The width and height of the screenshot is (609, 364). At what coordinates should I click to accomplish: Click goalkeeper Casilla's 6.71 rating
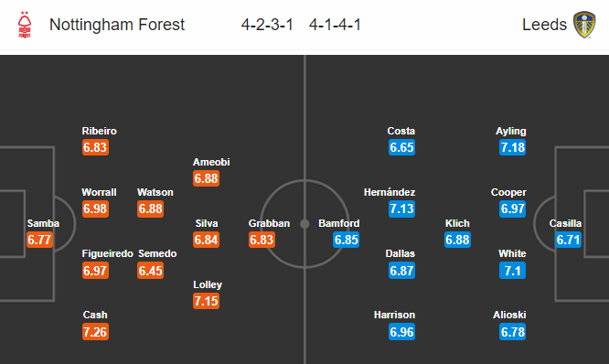tap(568, 240)
